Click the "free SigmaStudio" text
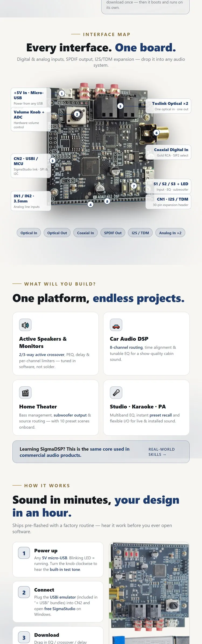 [60, 609]
